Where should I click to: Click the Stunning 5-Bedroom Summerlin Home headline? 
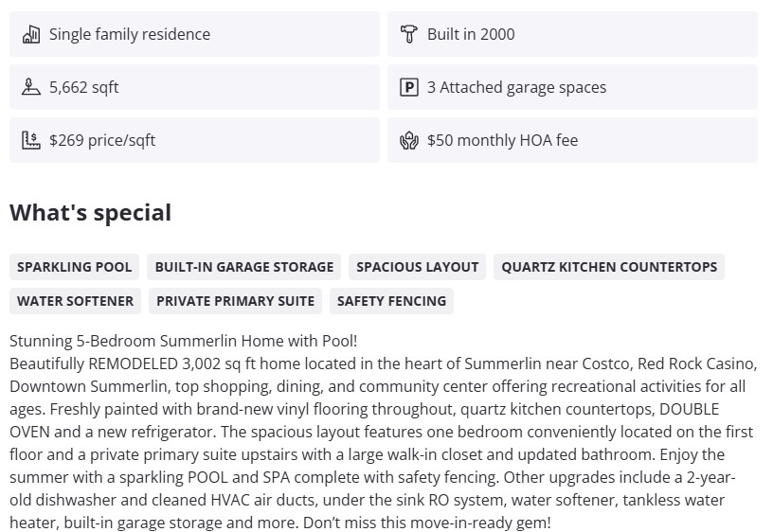pyautogui.click(x=183, y=341)
